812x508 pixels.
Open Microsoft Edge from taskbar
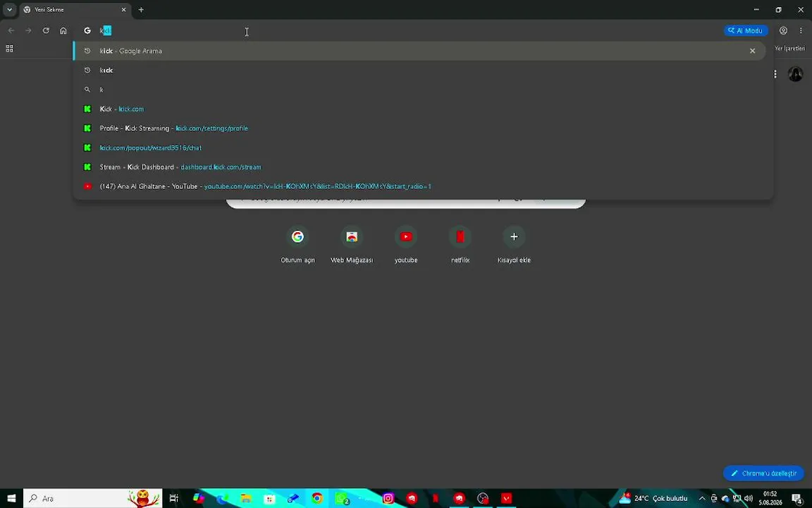[222, 498]
